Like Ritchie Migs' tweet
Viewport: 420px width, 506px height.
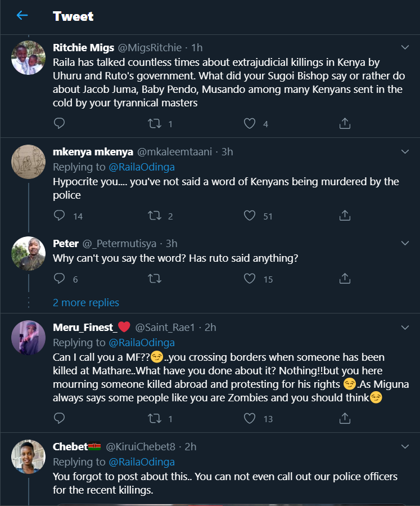(x=250, y=123)
